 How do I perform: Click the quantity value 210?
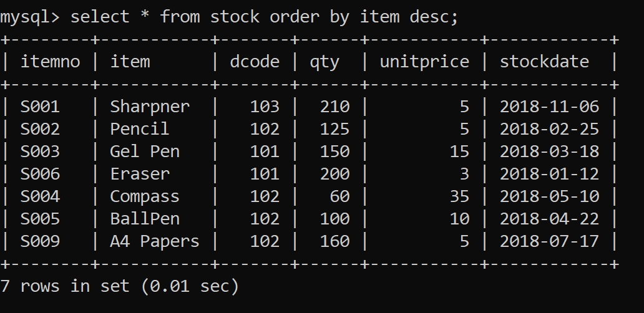(x=334, y=107)
